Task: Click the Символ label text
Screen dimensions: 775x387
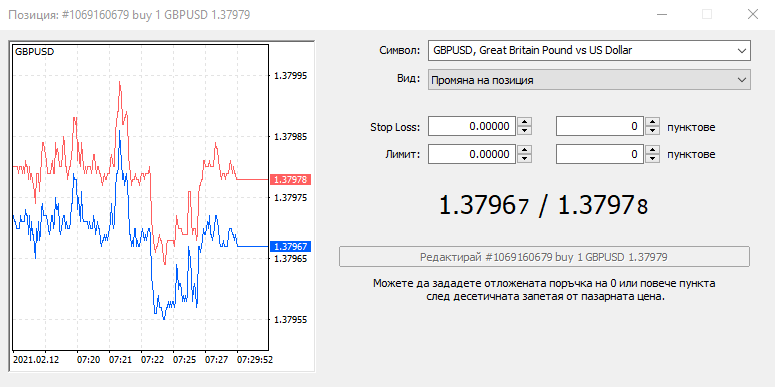Action: (x=399, y=50)
